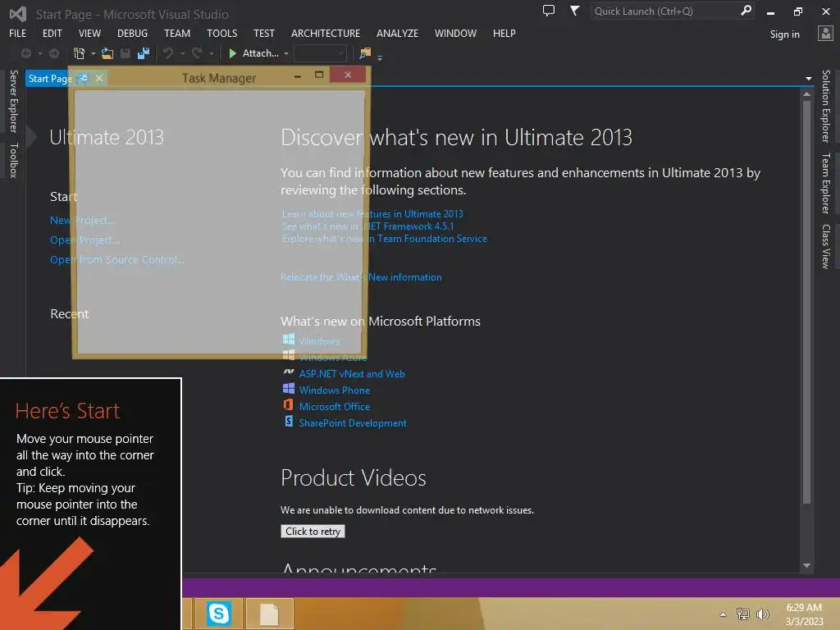840x630 pixels.
Task: Open the blank document taskbar icon
Action: tap(269, 614)
